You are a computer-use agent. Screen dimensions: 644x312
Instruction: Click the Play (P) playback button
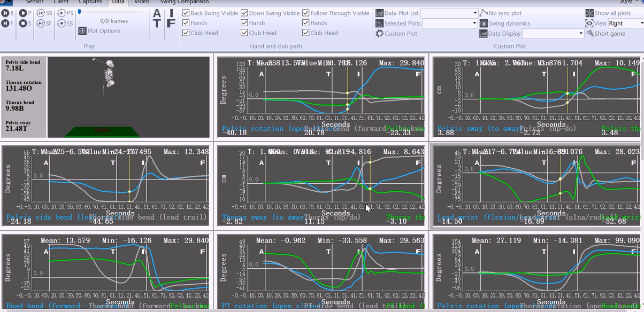click(x=22, y=13)
